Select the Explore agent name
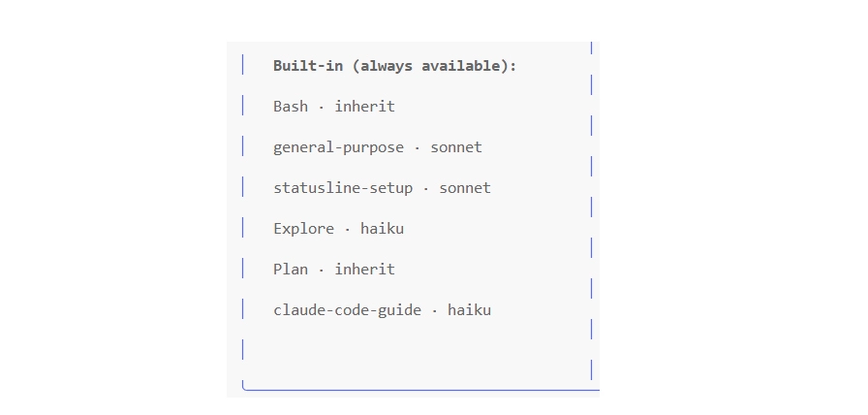Viewport: 868px width, 415px height. point(303,228)
